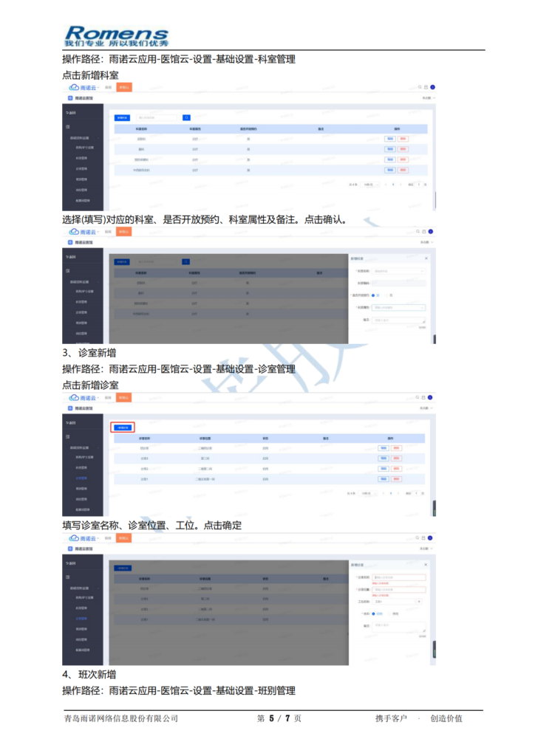
Task: Click next-page arrow under the clinic-room table
Action: pos(398,494)
